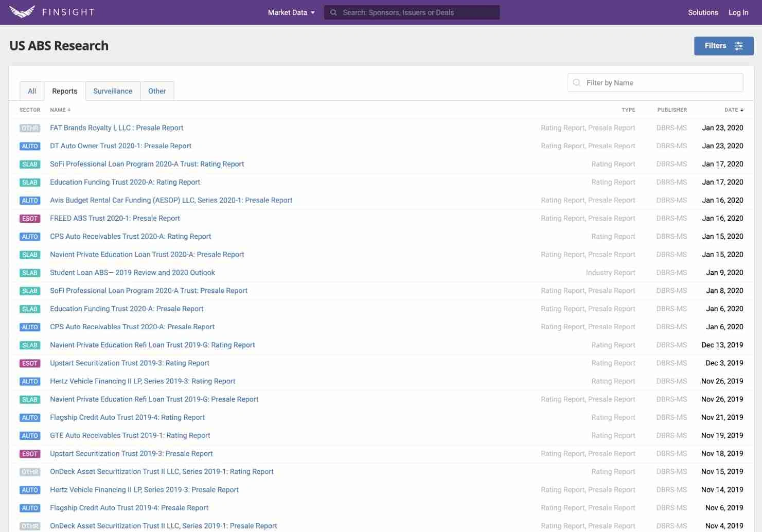Click the magnifier icon in top search bar

[333, 12]
